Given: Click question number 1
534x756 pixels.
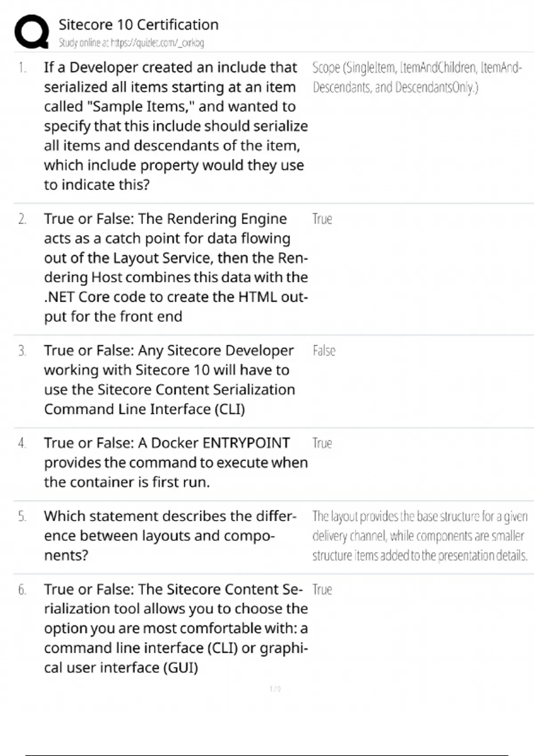Looking at the screenshot, I should click(x=22, y=68).
